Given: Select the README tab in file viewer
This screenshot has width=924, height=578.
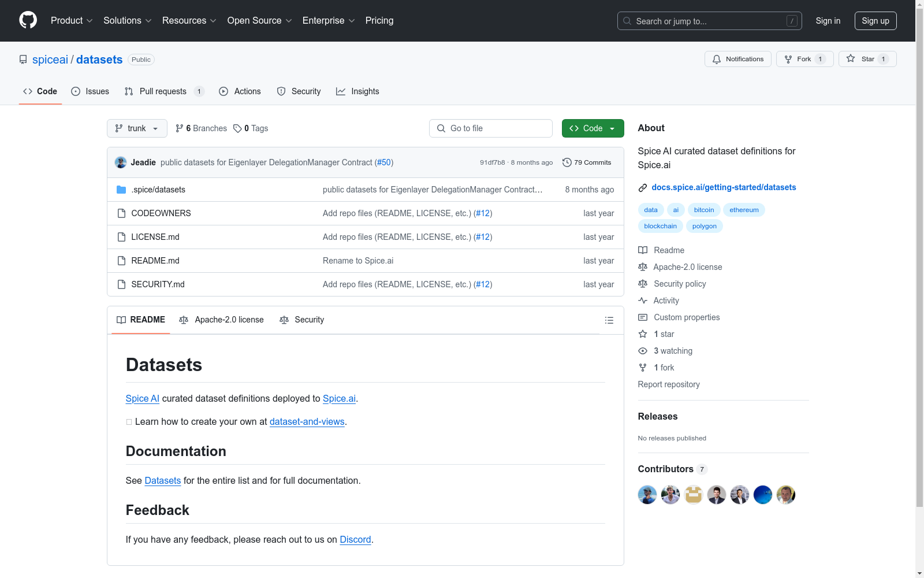Looking at the screenshot, I should coord(141,320).
